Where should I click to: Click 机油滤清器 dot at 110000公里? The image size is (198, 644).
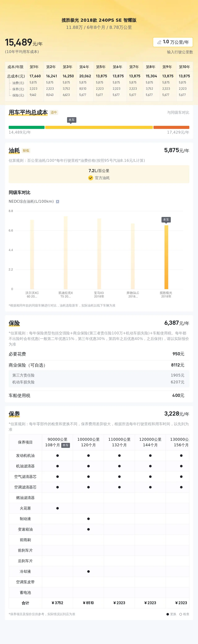point(119,466)
